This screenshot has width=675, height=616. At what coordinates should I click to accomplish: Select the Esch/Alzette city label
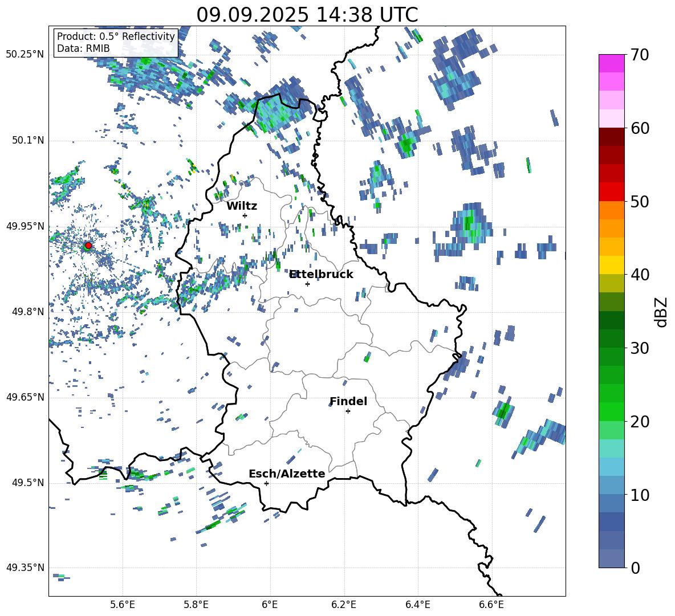tap(287, 474)
